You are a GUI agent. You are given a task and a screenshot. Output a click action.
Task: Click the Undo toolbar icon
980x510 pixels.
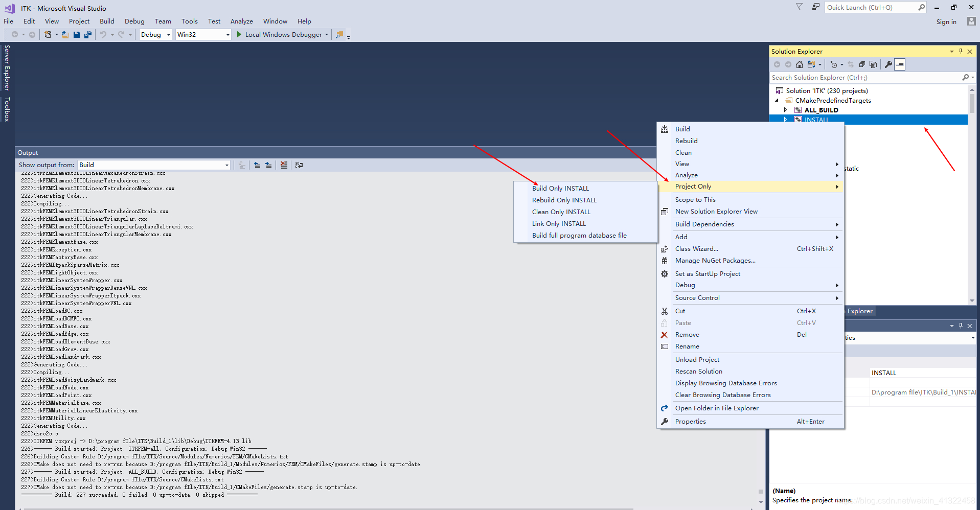(103, 35)
